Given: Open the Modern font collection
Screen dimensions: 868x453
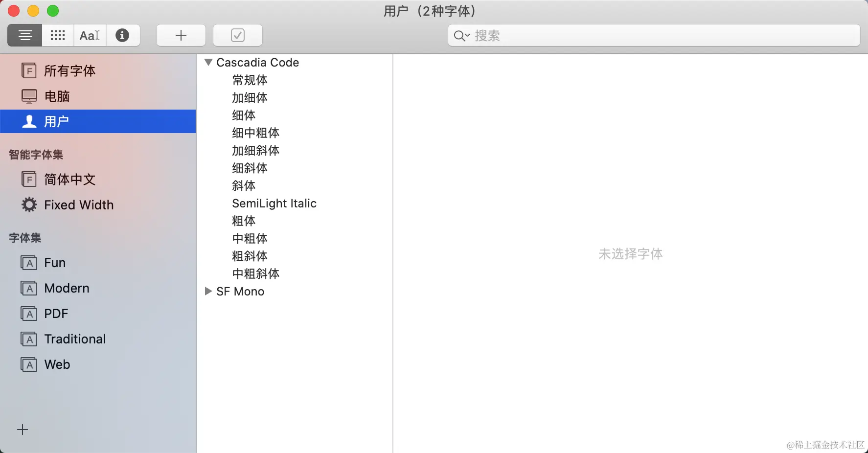Looking at the screenshot, I should [98, 288].
